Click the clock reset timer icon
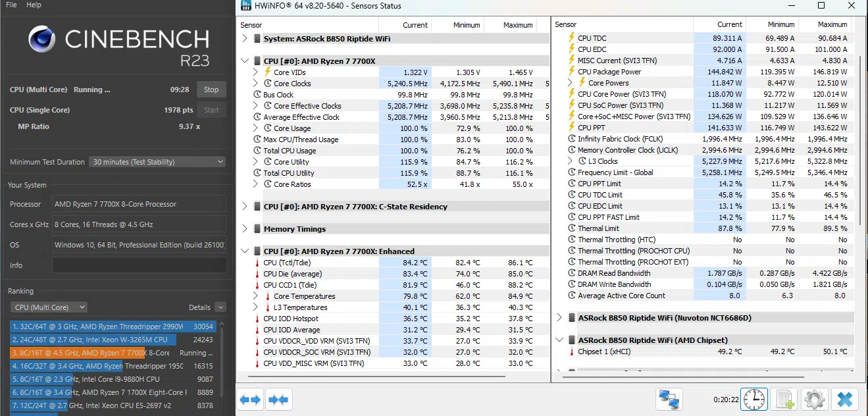The image size is (868, 416). click(x=754, y=399)
